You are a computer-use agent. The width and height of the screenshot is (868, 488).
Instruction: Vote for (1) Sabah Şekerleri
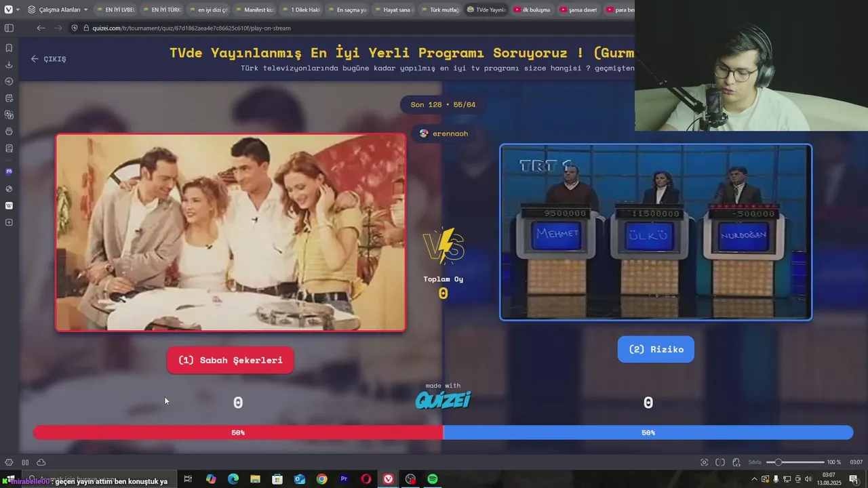231,360
